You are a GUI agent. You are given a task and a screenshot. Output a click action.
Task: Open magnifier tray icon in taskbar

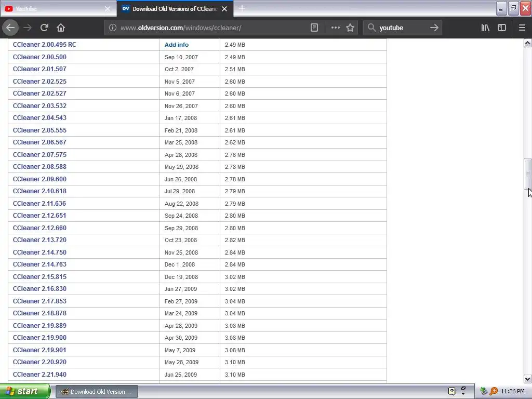point(494,391)
